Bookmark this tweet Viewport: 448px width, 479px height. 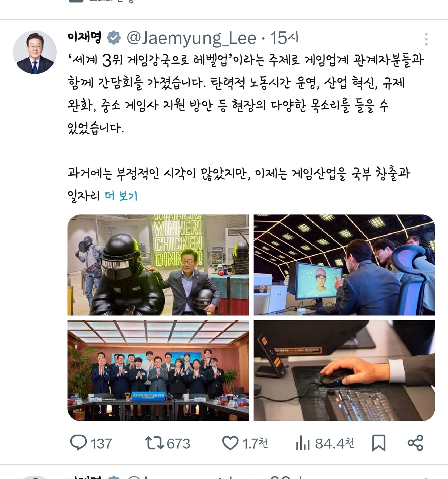(x=379, y=443)
